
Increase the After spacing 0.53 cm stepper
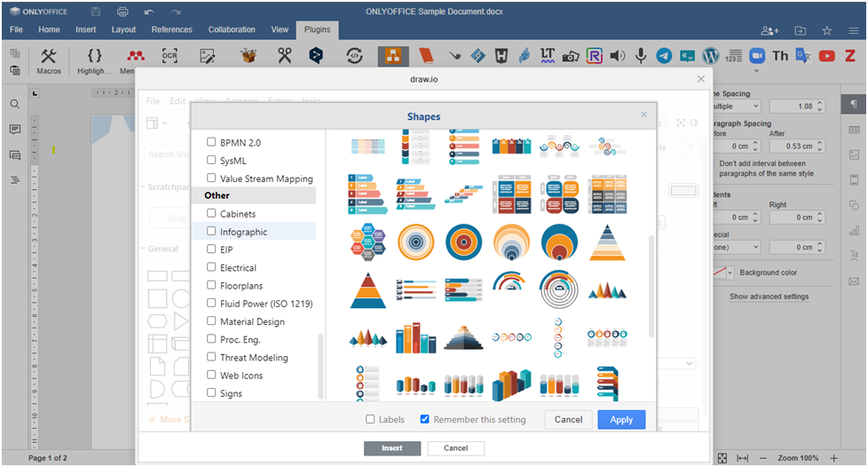click(x=820, y=143)
